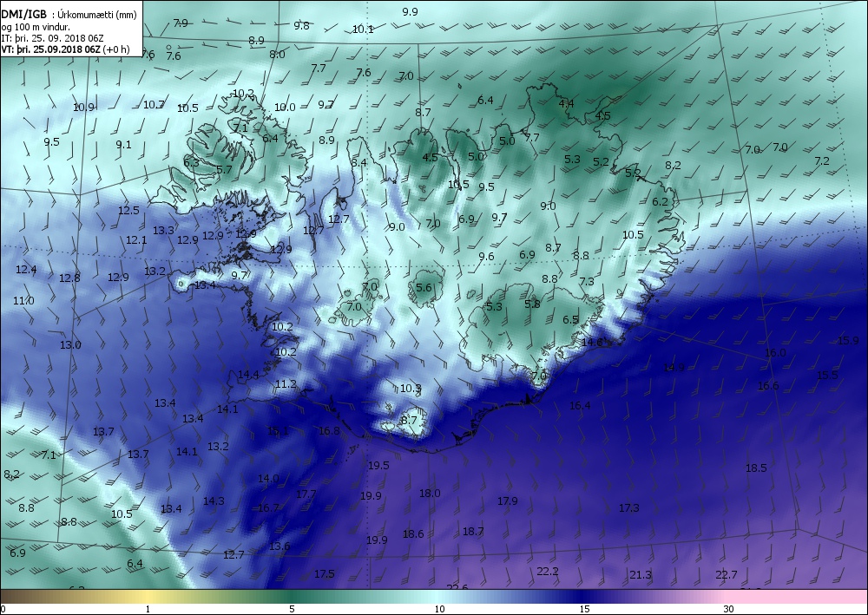Click the 11.0 value at the left edge

23,300
